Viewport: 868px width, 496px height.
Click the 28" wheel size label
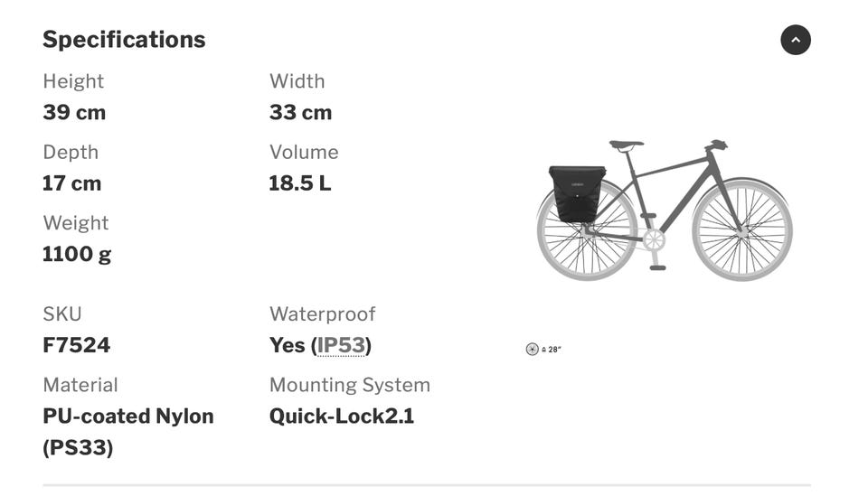click(x=552, y=350)
